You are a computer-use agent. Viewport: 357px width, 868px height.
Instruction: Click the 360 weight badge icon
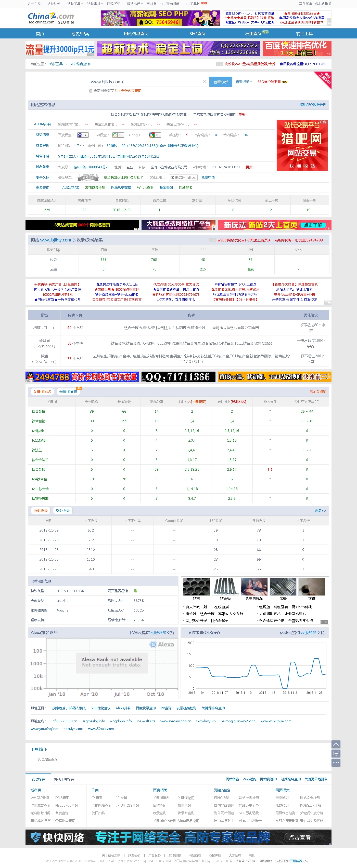[118, 135]
